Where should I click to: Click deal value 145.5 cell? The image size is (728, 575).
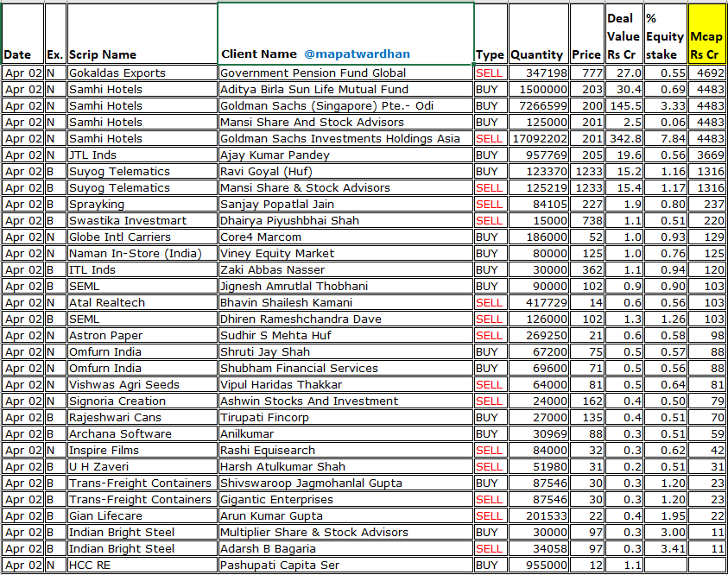[624, 106]
